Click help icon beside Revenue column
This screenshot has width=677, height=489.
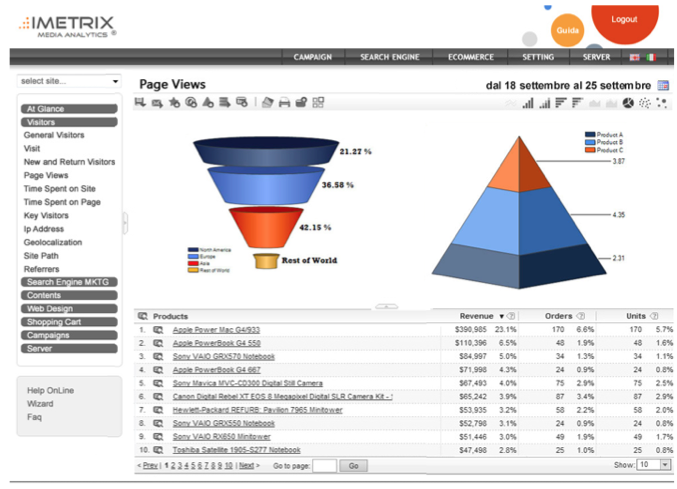pyautogui.click(x=511, y=316)
